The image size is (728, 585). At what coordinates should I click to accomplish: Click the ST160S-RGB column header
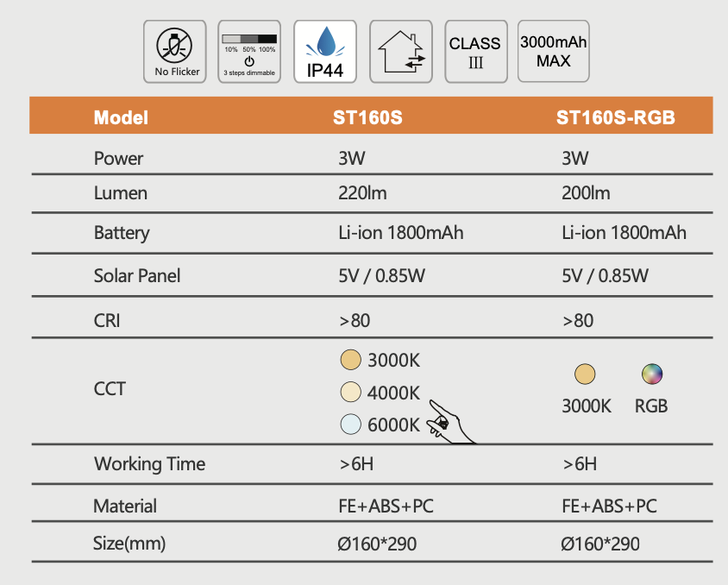(615, 118)
